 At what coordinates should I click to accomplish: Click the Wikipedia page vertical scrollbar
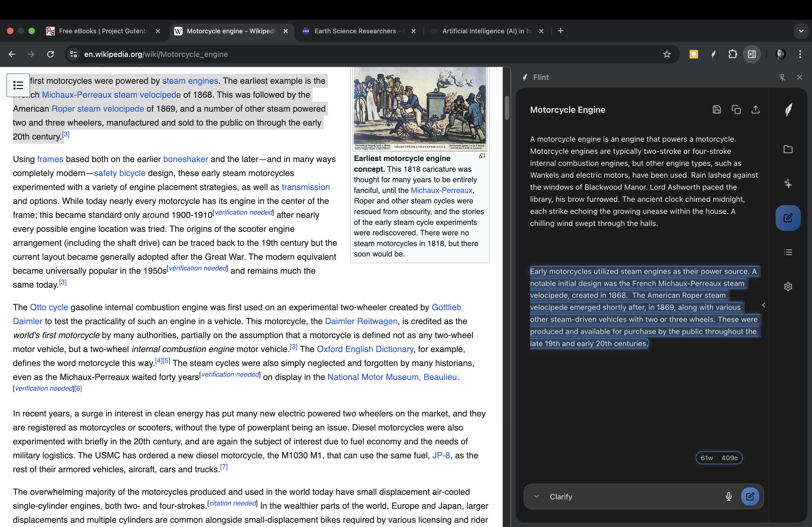[507, 108]
